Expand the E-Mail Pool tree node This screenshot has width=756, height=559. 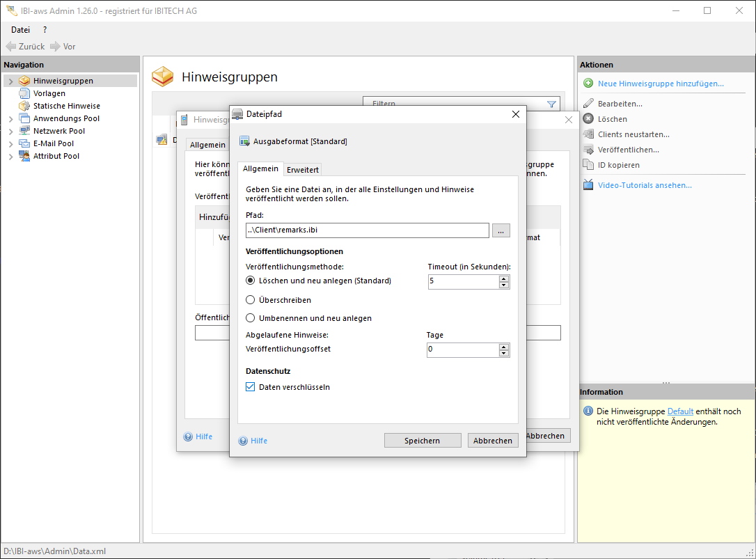pos(10,144)
